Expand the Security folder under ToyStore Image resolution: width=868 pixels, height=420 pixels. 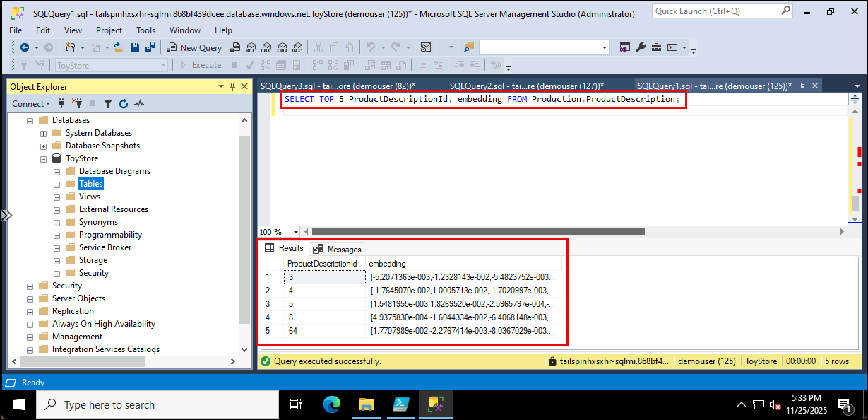(x=58, y=272)
